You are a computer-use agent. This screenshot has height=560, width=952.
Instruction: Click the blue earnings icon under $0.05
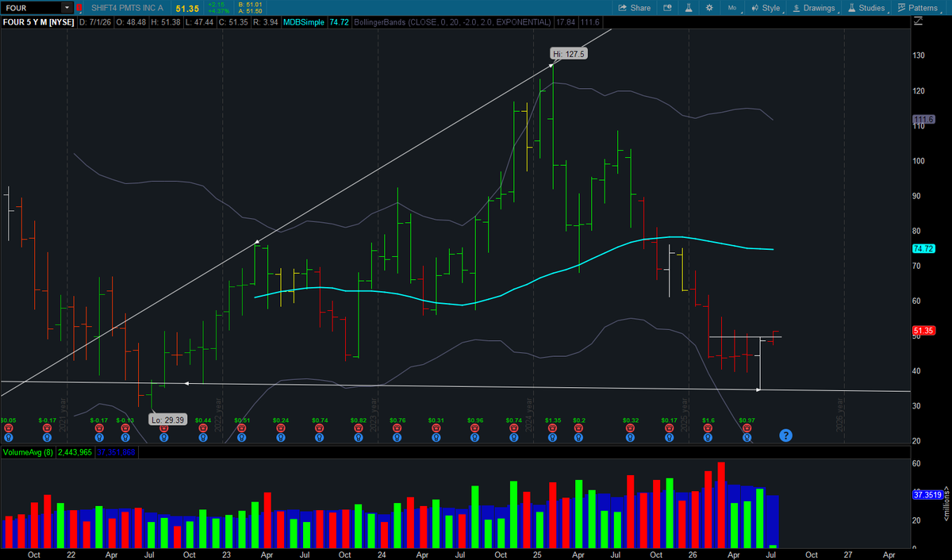8,436
